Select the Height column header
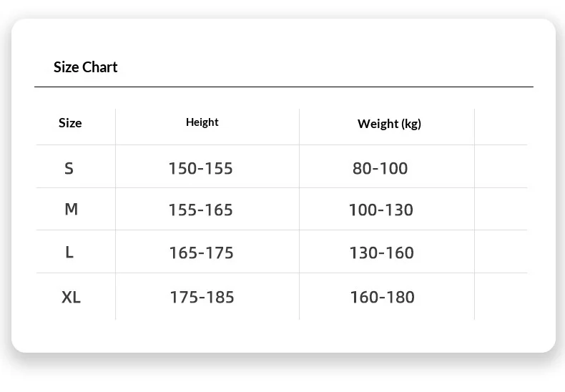565x392 pixels. [x=202, y=122]
